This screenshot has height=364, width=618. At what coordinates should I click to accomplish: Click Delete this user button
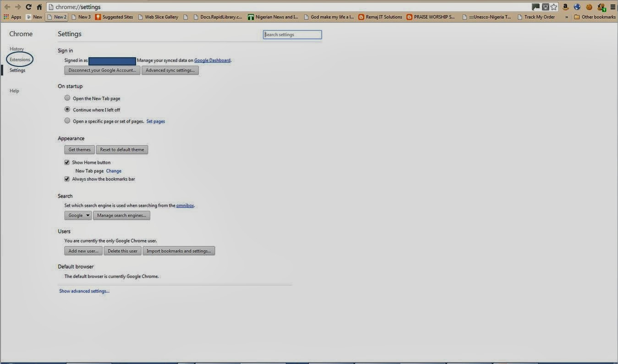click(122, 251)
